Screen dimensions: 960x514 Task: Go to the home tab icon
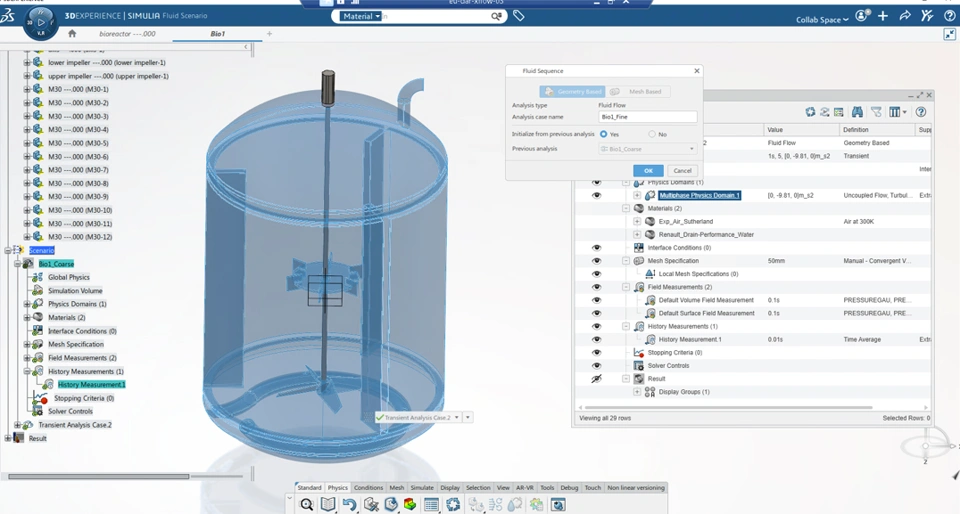[x=72, y=33]
